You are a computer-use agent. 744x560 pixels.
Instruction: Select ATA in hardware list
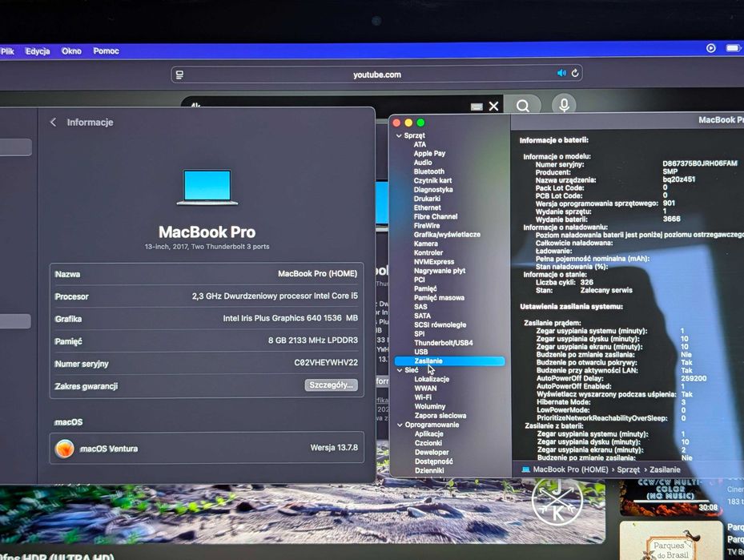point(420,144)
